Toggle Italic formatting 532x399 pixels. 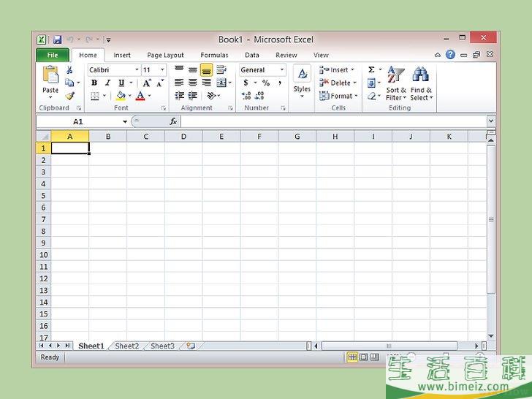pyautogui.click(x=108, y=83)
